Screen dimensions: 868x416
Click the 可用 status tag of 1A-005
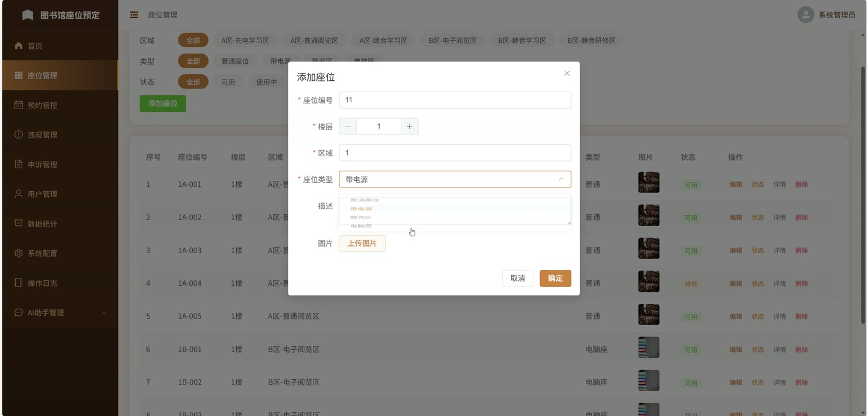pyautogui.click(x=691, y=317)
